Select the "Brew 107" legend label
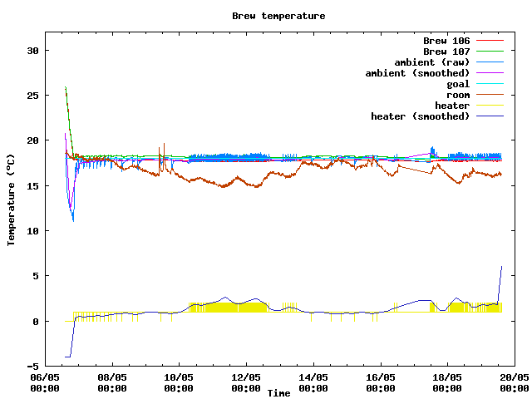The image size is (532, 399). pos(446,51)
